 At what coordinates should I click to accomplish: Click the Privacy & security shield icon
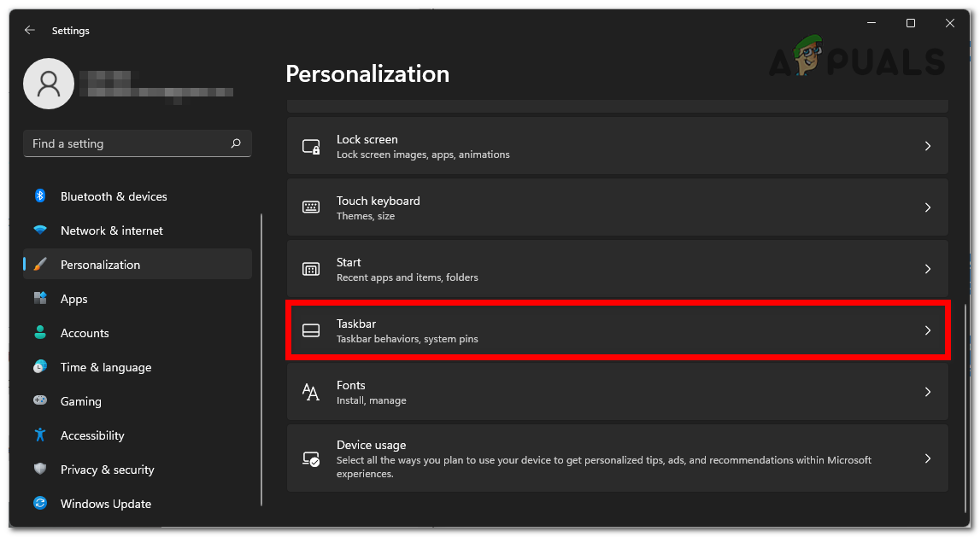point(40,470)
